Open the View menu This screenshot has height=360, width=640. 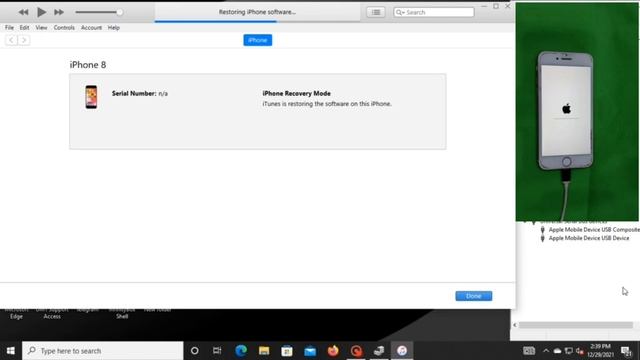point(41,28)
